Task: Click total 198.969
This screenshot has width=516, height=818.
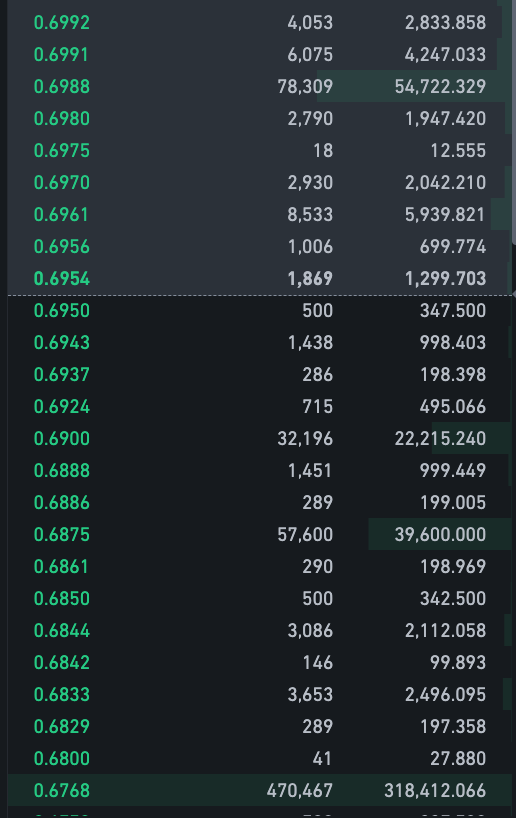Action: point(453,567)
